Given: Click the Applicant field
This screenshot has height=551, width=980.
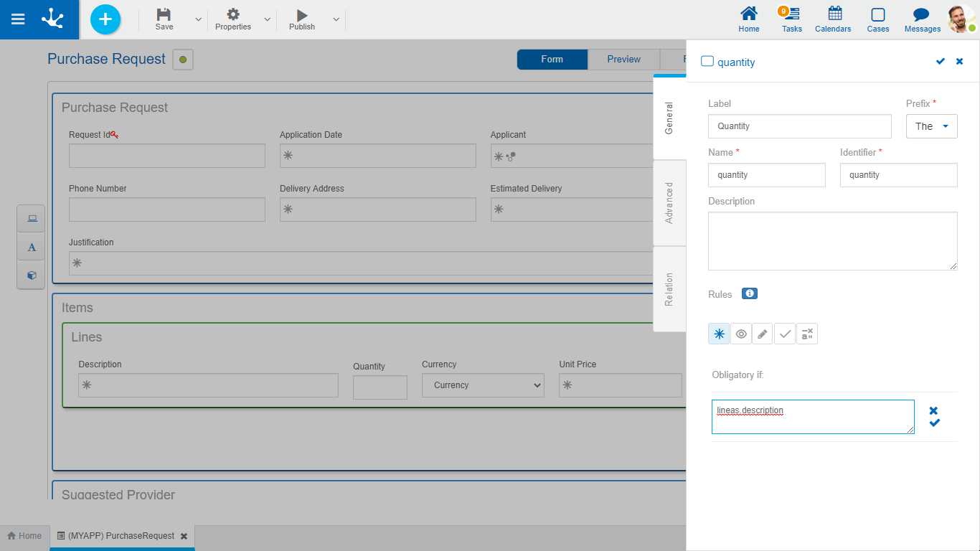Looking at the screenshot, I should tap(572, 156).
